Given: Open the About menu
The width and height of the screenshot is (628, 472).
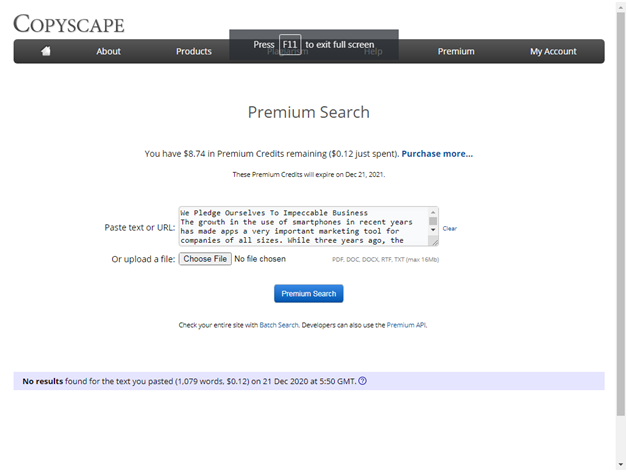Looking at the screenshot, I should [108, 51].
